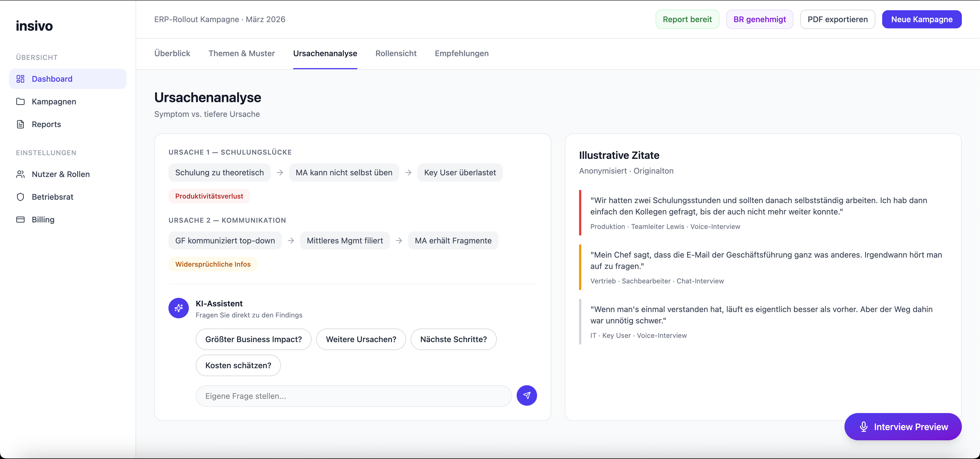Click the Betriebsrat shield icon

(x=20, y=197)
